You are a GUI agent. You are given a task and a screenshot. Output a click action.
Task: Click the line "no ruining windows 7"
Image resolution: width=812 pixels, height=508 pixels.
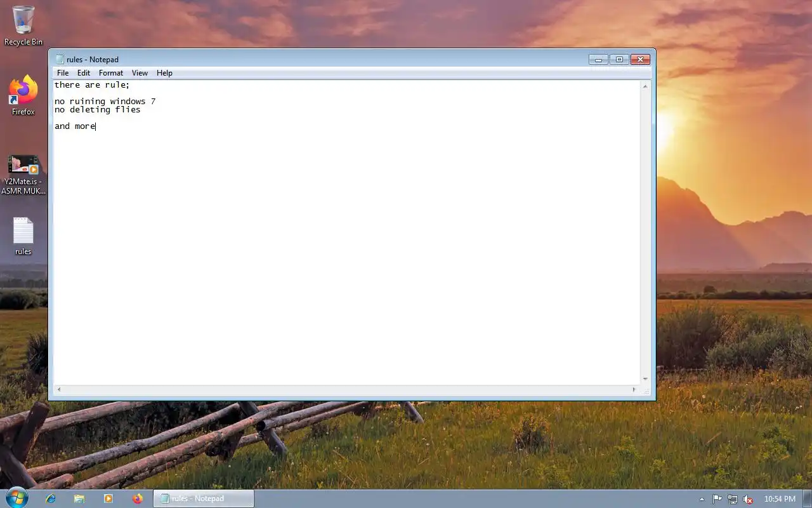[x=105, y=102]
